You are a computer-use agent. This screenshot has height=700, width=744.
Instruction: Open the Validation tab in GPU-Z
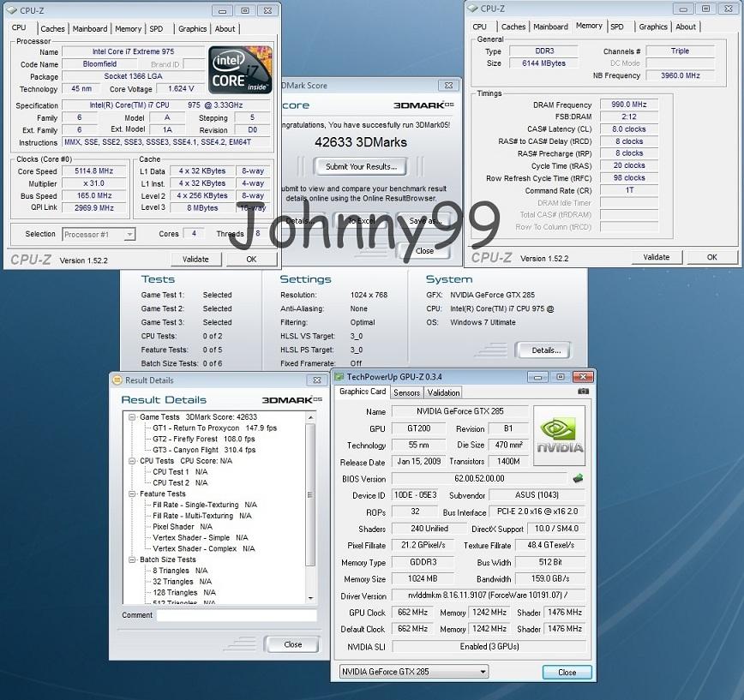(x=443, y=392)
